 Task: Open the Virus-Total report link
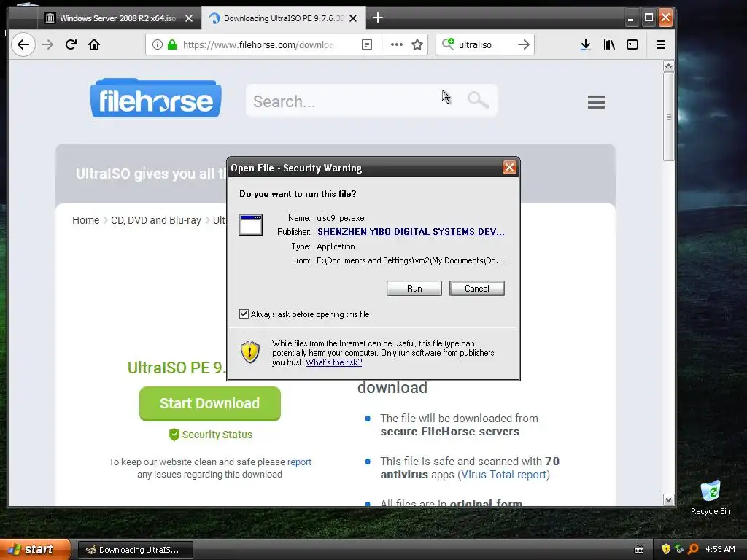[503, 475]
